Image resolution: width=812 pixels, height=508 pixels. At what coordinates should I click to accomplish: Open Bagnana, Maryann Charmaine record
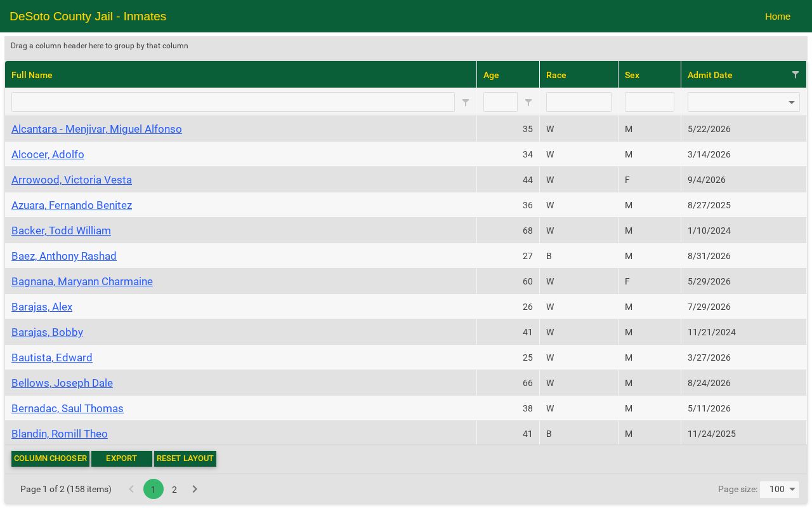click(82, 281)
